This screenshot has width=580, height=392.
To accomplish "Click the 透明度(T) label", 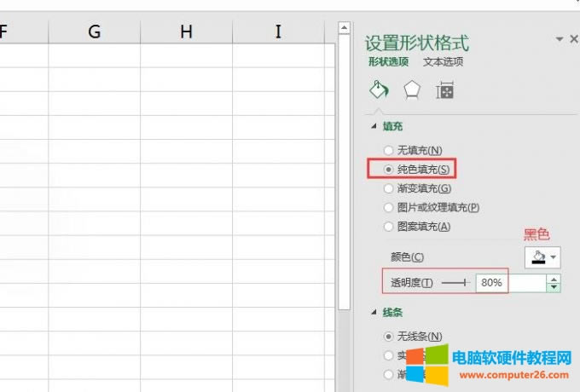I will 412,283.
